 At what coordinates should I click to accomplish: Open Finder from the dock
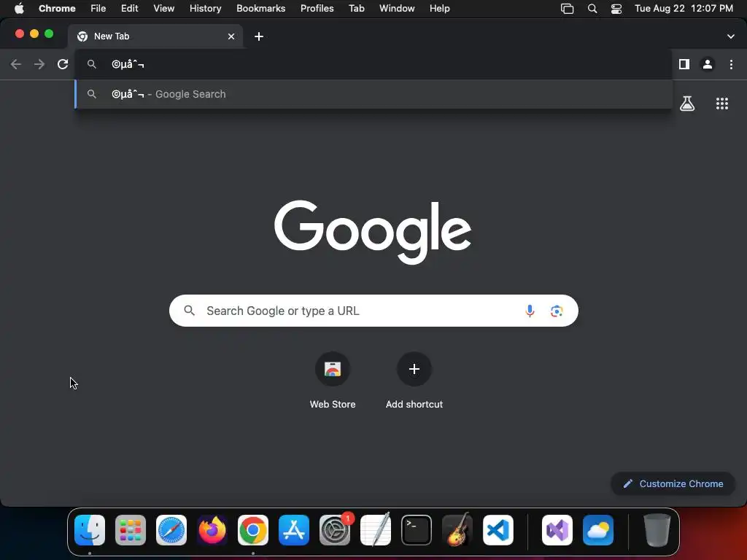click(90, 530)
